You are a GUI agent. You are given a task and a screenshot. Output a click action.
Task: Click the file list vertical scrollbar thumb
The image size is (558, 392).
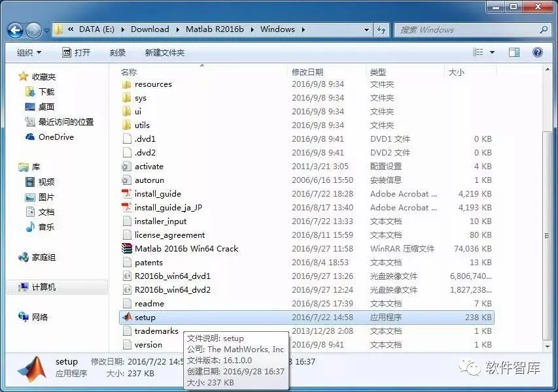pos(547,236)
